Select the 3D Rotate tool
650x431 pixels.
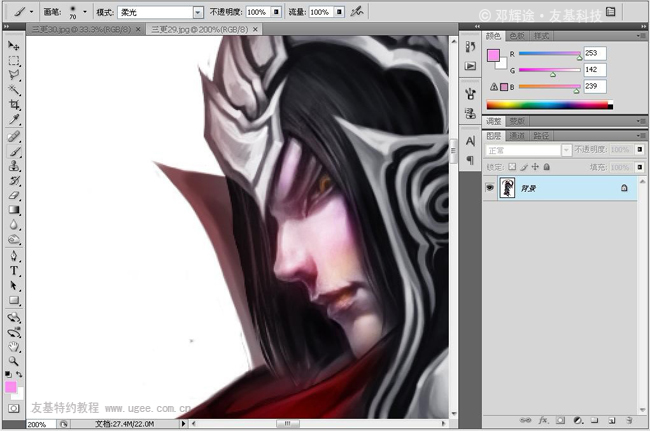pos(14,318)
